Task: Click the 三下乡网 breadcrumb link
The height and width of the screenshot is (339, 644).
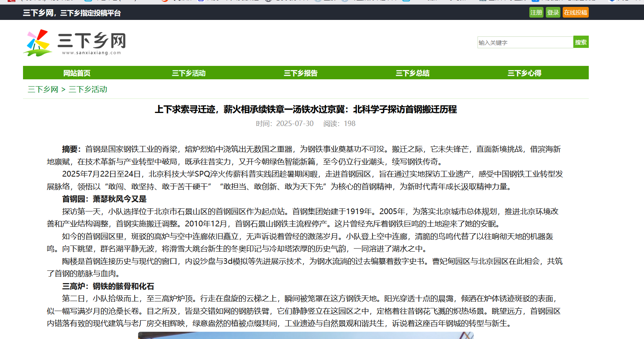Action: (x=43, y=89)
